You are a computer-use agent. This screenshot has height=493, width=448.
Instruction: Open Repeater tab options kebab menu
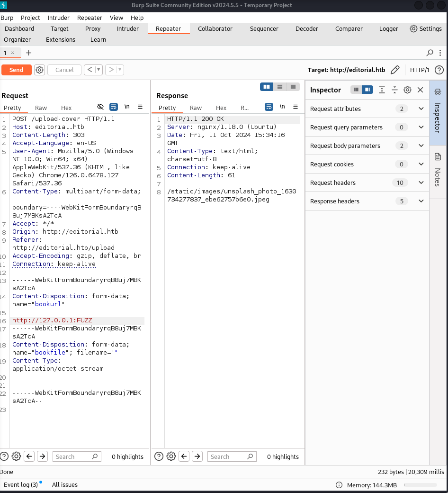(x=440, y=53)
